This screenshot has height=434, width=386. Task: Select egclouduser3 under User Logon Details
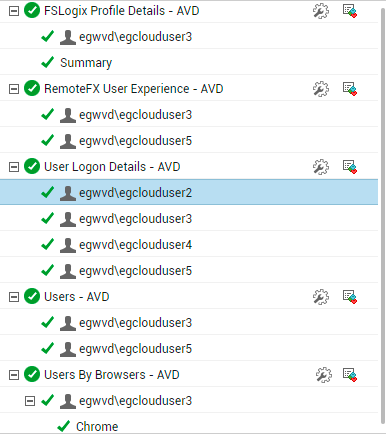pos(135,219)
